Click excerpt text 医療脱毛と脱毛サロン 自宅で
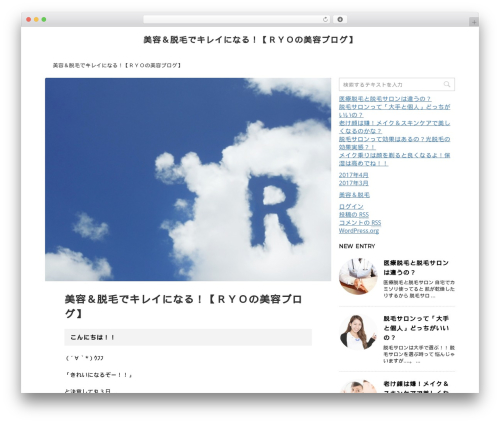Viewport: 500px width, 423px height. tap(419, 289)
